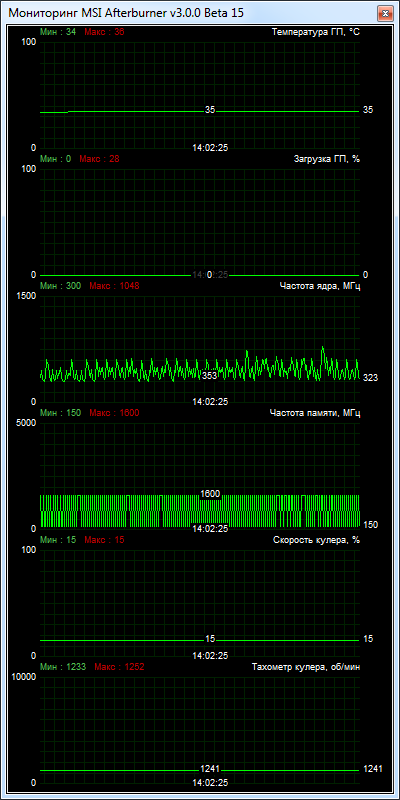Click the 15 value on the fan speed line
This screenshot has height=800, width=400.
tap(210, 639)
